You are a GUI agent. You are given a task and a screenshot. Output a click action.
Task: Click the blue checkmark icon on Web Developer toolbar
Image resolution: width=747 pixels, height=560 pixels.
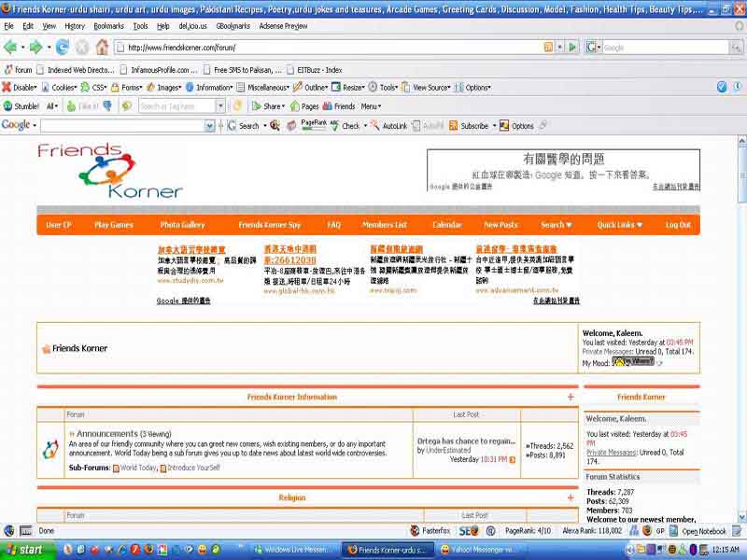pos(722,87)
